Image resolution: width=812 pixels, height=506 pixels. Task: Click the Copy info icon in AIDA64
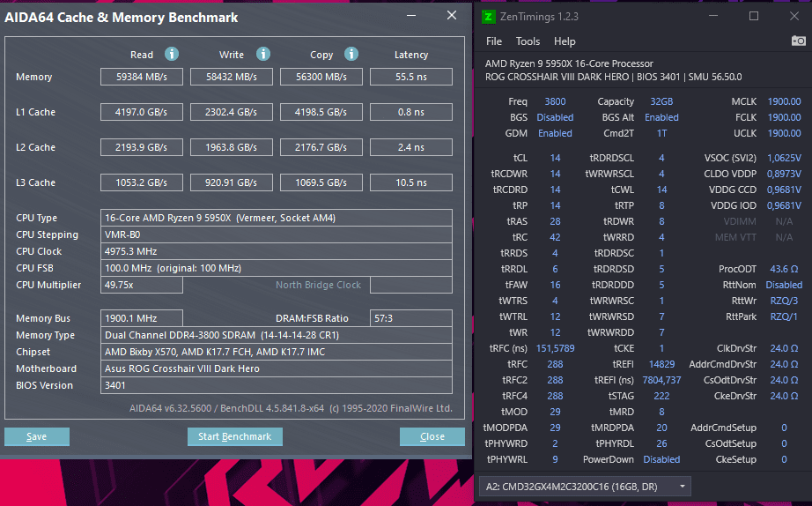[x=351, y=54]
